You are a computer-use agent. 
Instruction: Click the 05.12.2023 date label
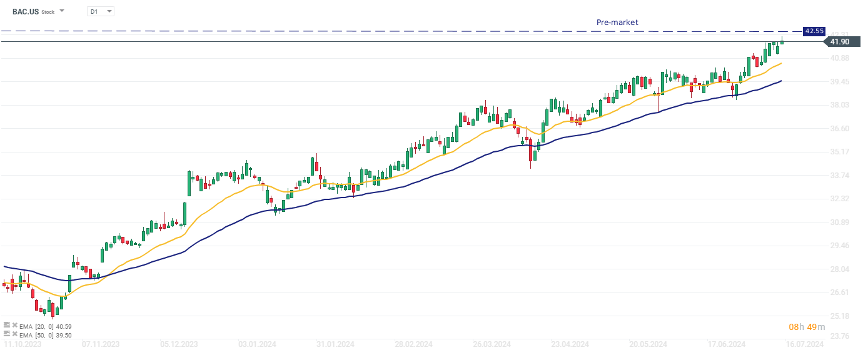click(179, 344)
